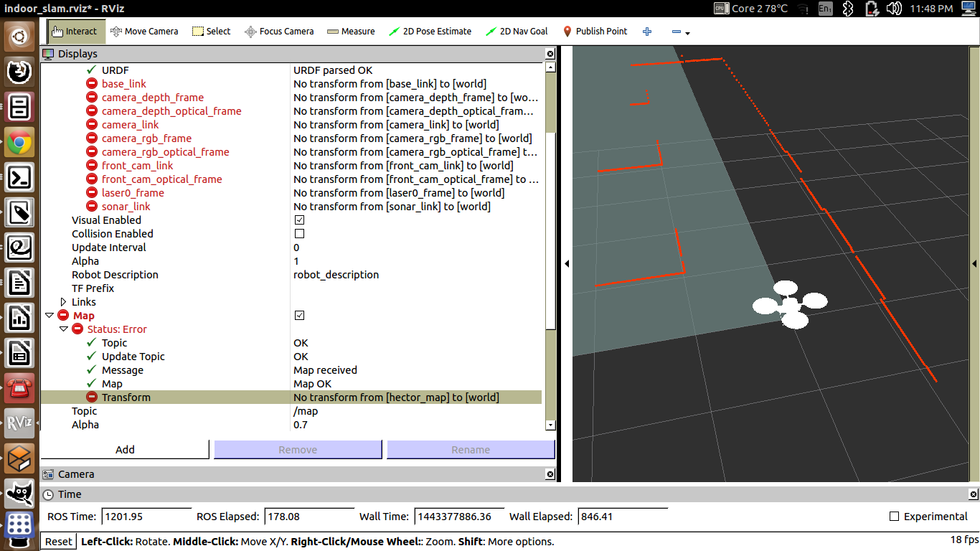Select the Interact tool

(75, 32)
